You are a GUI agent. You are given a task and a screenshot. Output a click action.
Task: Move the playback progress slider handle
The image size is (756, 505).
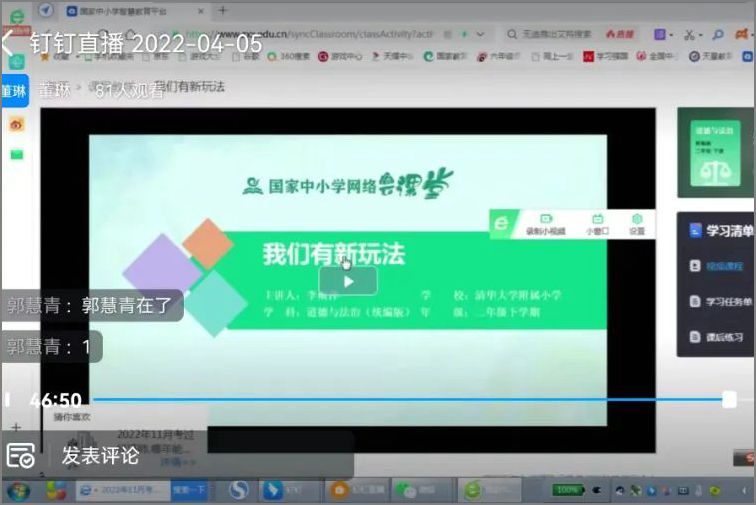pos(729,399)
